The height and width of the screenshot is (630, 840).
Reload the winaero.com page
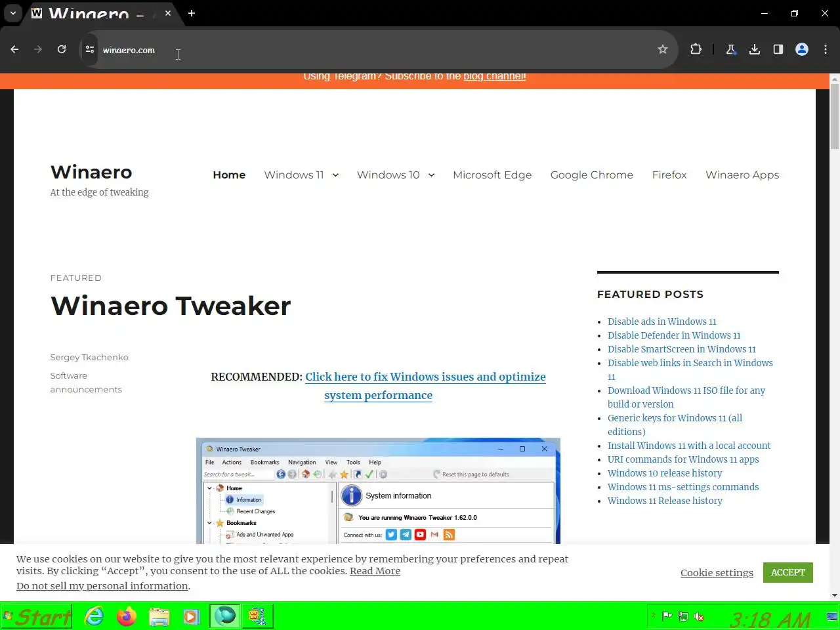[x=62, y=49]
